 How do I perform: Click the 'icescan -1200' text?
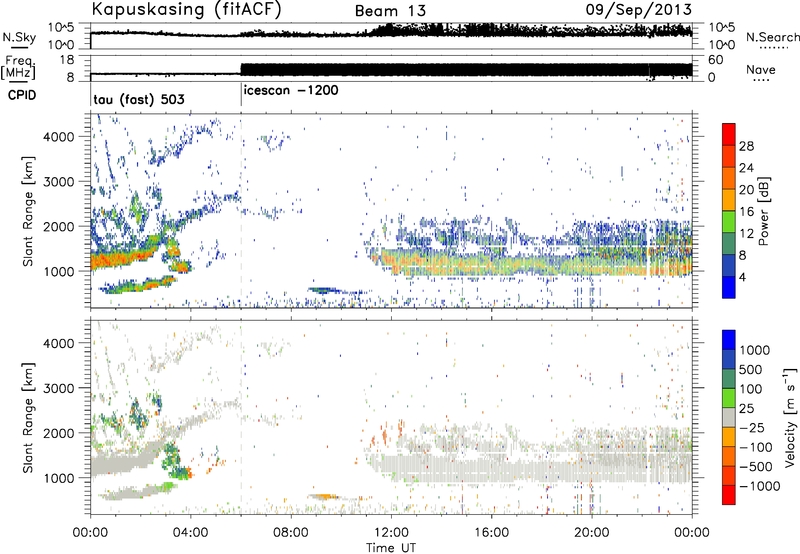pyautogui.click(x=291, y=91)
